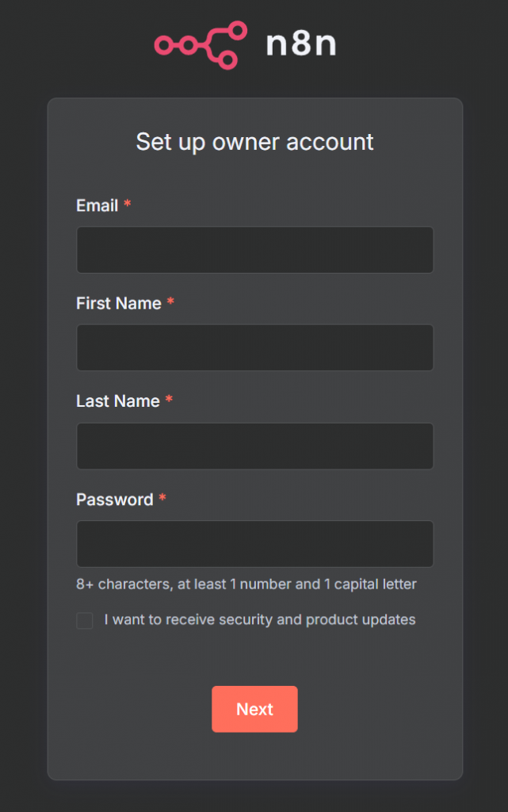Screen dimensions: 508x812
Task: Click the red asterisk beside Email
Action: click(128, 205)
